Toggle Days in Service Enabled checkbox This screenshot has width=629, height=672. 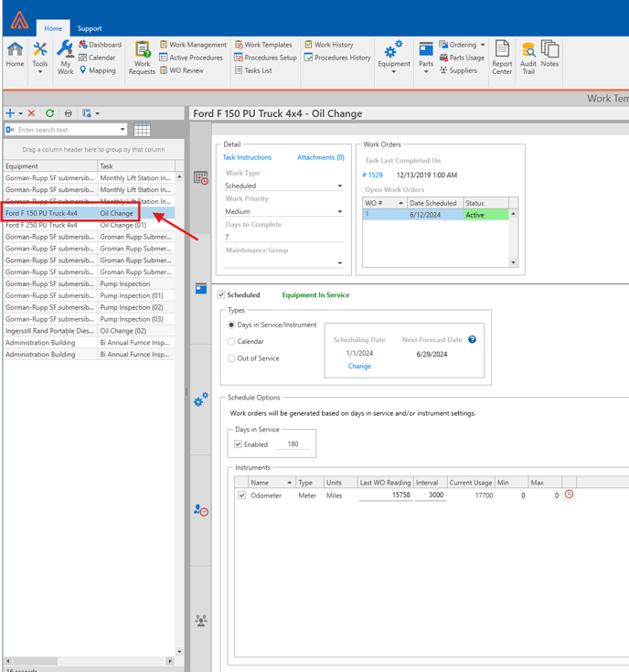click(x=239, y=444)
